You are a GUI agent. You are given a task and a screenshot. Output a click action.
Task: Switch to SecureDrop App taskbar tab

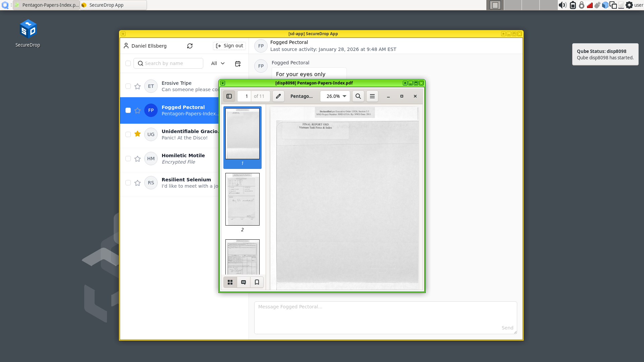(113, 5)
